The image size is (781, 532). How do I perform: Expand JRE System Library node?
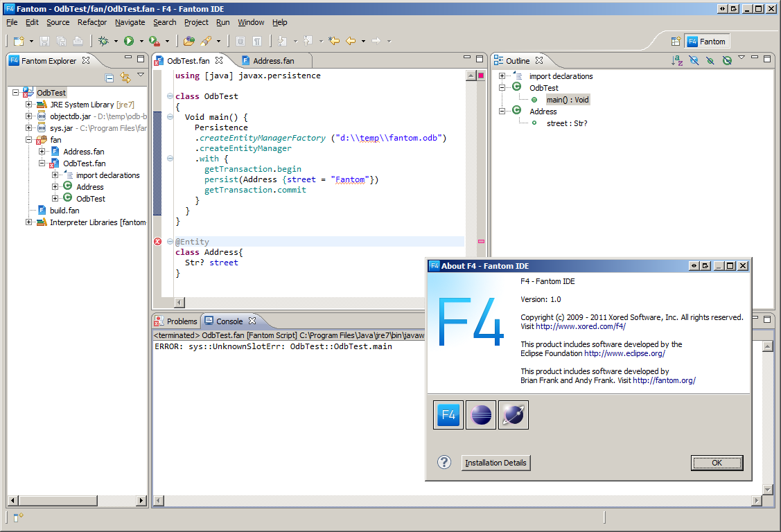point(28,105)
